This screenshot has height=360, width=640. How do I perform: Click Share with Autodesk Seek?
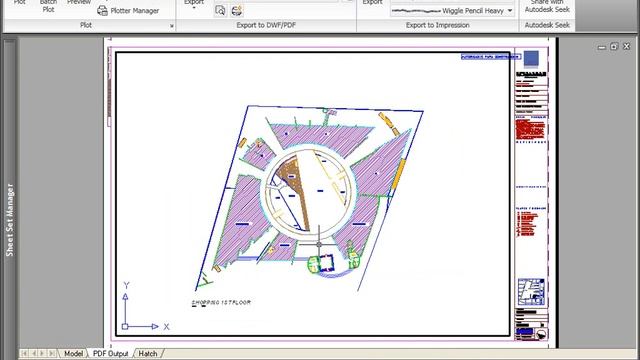(547, 6)
